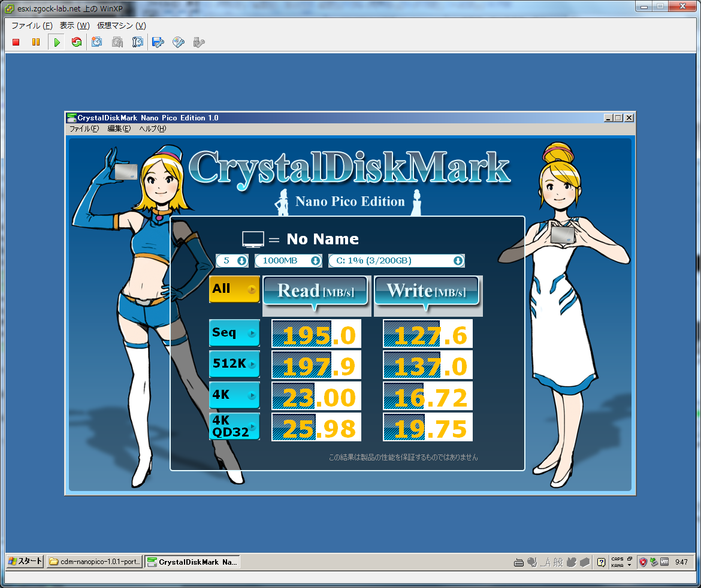Click the USB device connect icon
701x588 pixels.
[x=198, y=42]
